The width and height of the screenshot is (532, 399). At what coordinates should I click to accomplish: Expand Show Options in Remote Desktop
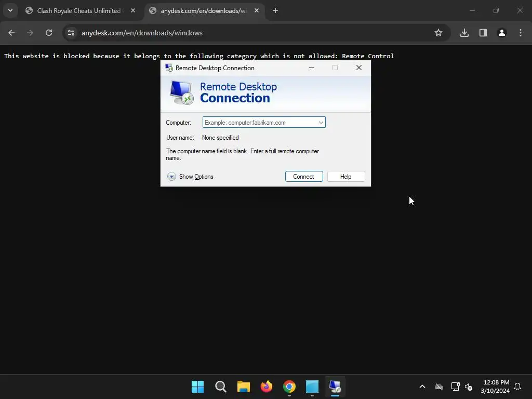click(x=190, y=177)
